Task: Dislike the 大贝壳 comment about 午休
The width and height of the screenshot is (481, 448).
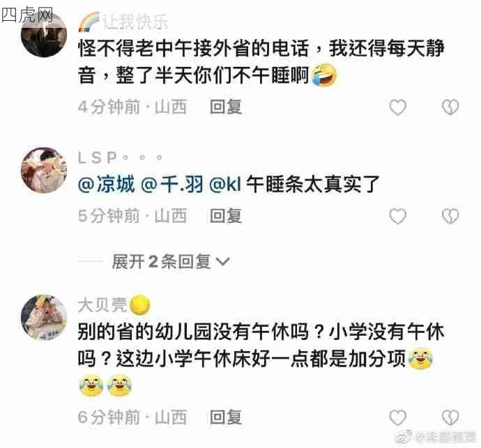Action: click(450, 417)
